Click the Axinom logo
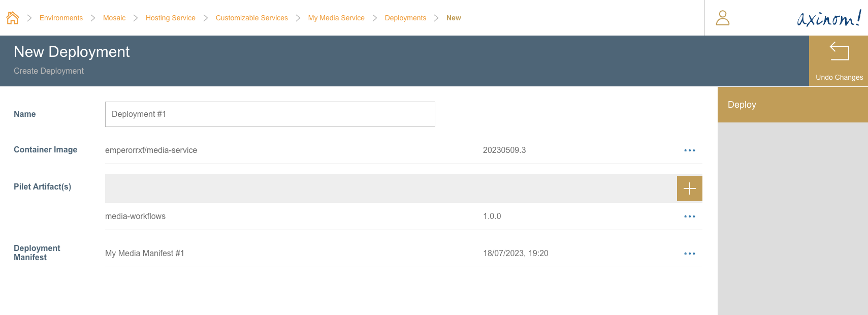Screen dimensions: 868x315 828,18
